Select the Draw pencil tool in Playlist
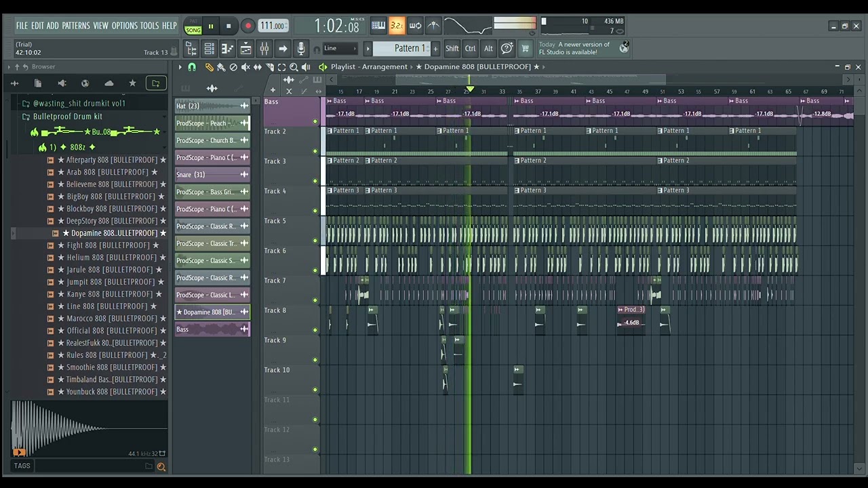Image resolution: width=868 pixels, height=488 pixels. pyautogui.click(x=209, y=67)
